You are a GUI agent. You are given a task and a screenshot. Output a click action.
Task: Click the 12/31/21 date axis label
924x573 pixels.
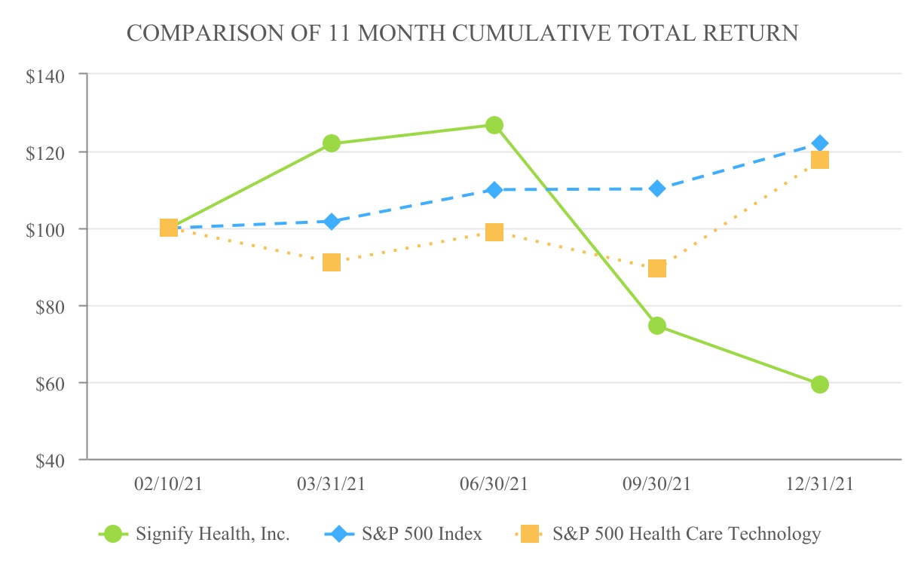point(820,484)
